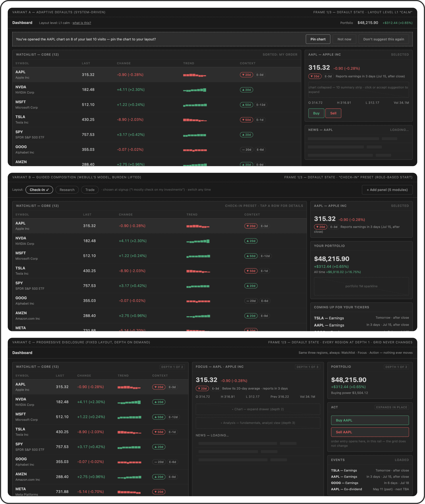Click NVDA up 20d badge in Variant A watchlist
This screenshot has height=504, width=425.
pos(246,90)
